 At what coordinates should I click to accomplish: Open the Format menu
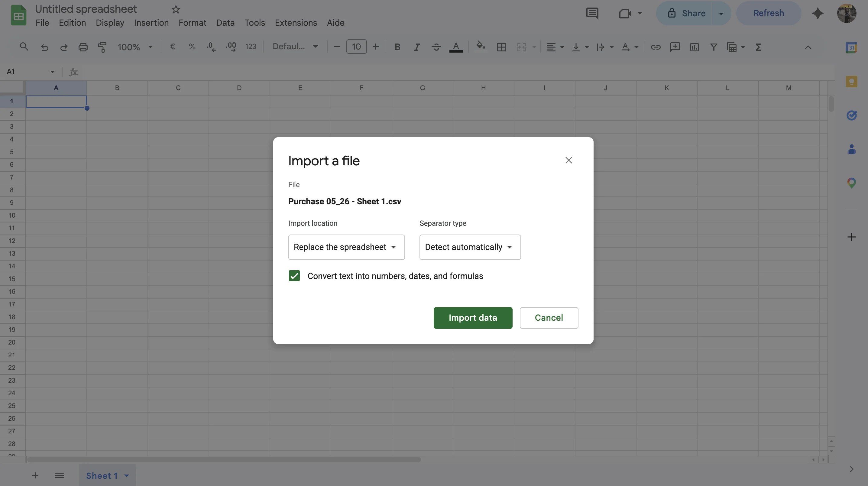point(193,23)
